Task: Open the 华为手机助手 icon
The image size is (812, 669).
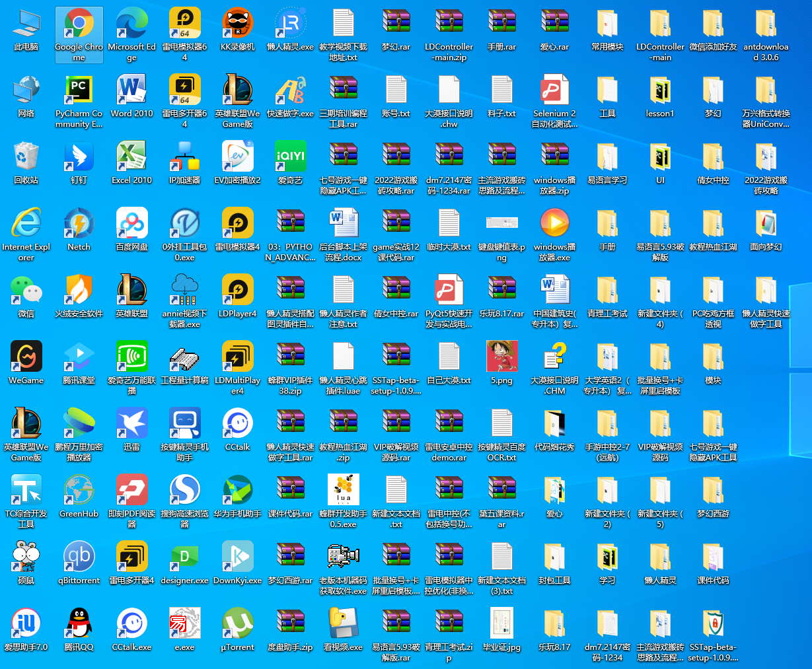Action: click(238, 497)
